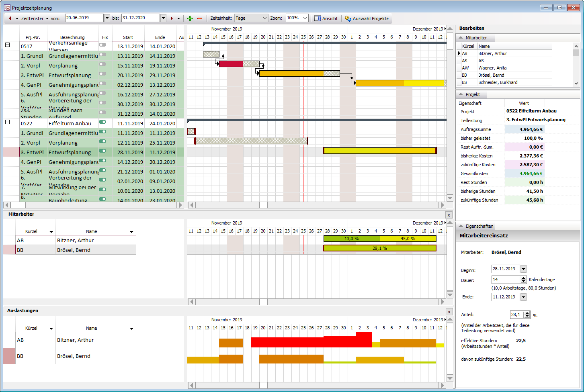This screenshot has width=584, height=392.
Task: Open the Ansicht view options
Action: (326, 18)
